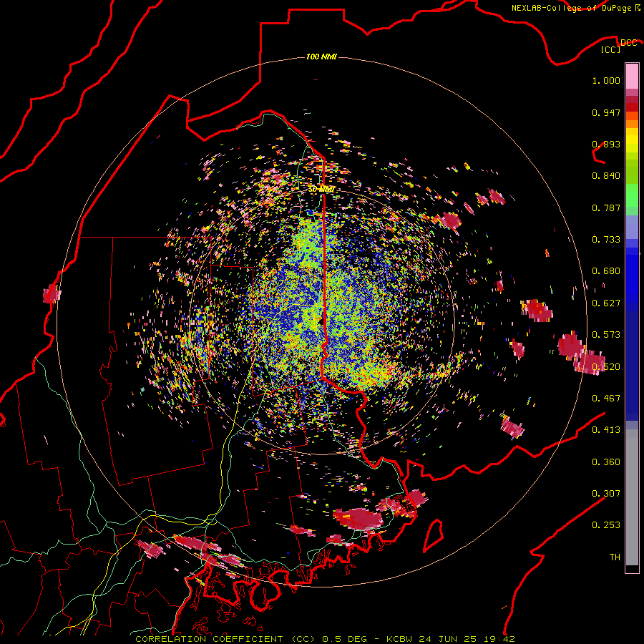
Task: Select the 0.840 scale value
Action: pos(606,176)
